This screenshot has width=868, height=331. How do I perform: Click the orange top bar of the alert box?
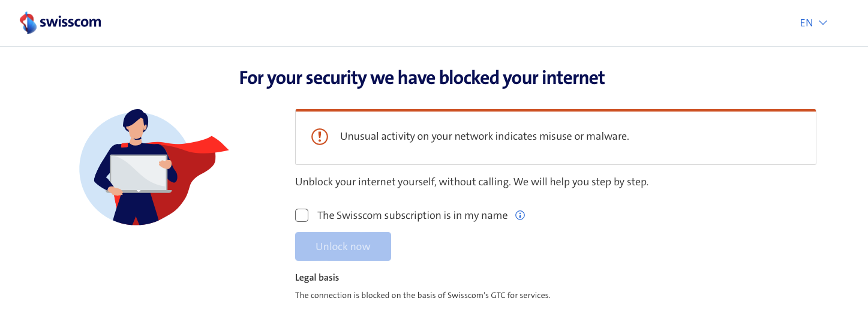555,110
